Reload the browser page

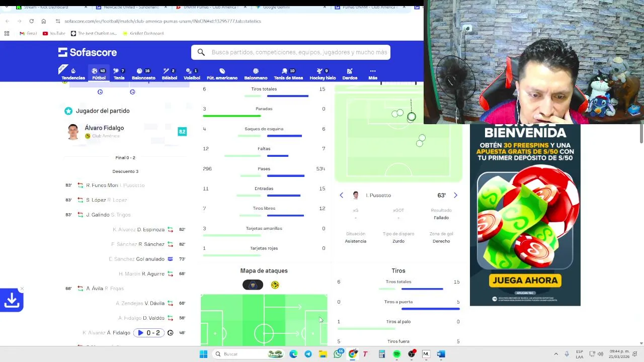tap(31, 21)
